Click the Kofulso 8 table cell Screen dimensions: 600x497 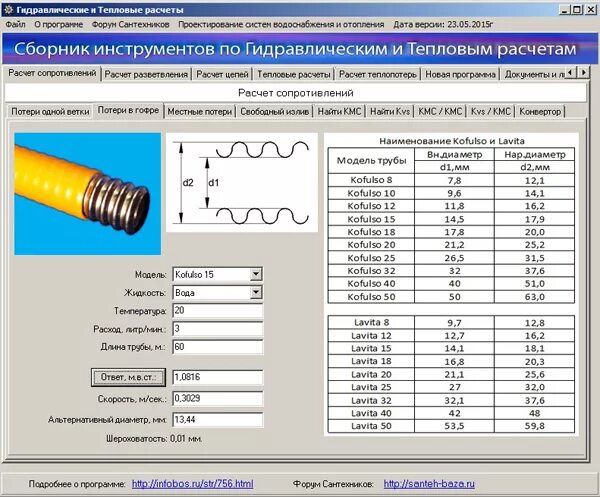point(371,180)
